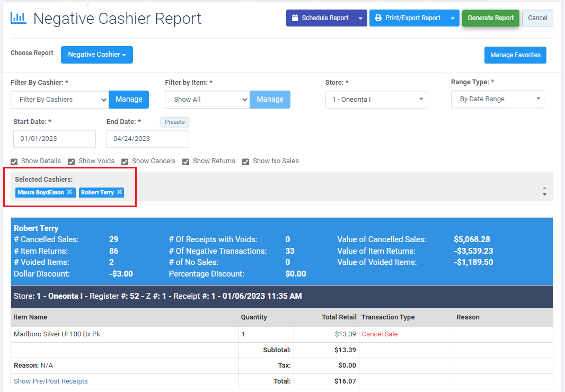Click Manage button next to item filter
This screenshot has height=392, width=565.
[x=270, y=100]
